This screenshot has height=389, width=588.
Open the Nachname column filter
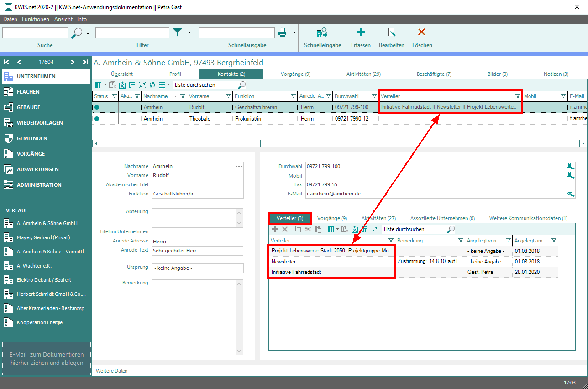pyautogui.click(x=183, y=96)
